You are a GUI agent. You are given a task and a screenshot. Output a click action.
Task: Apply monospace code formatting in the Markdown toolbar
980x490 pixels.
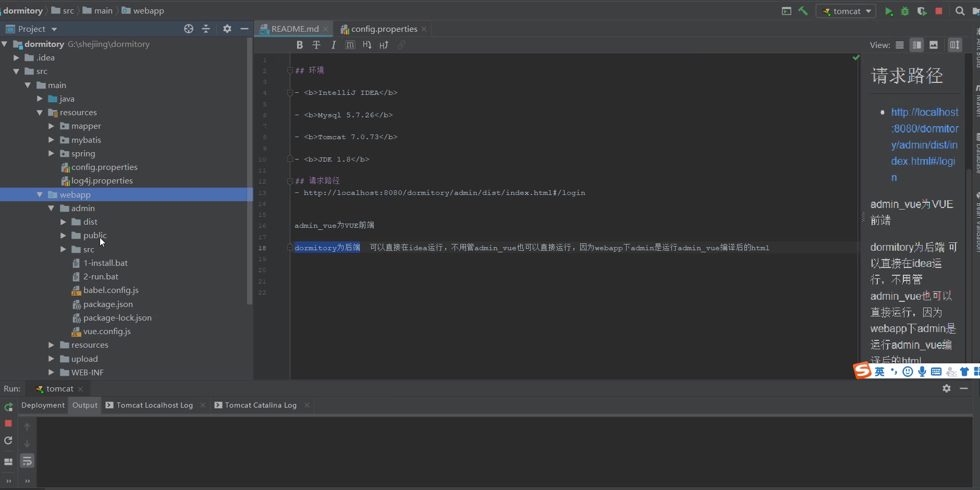[350, 45]
